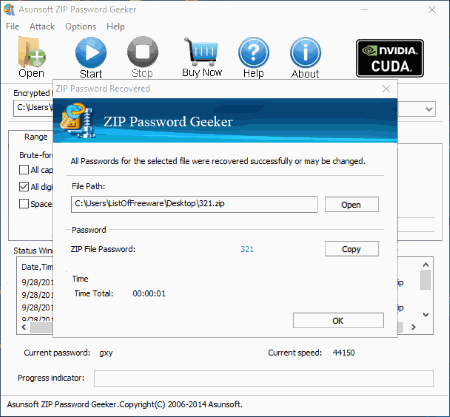Click the status window vertical scrollbar thumb

click(425, 280)
